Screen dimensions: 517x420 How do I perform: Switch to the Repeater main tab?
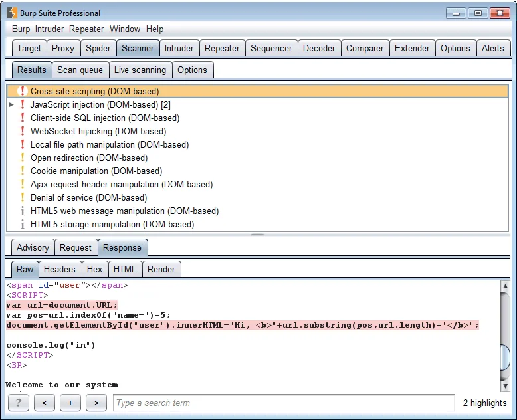click(x=222, y=48)
